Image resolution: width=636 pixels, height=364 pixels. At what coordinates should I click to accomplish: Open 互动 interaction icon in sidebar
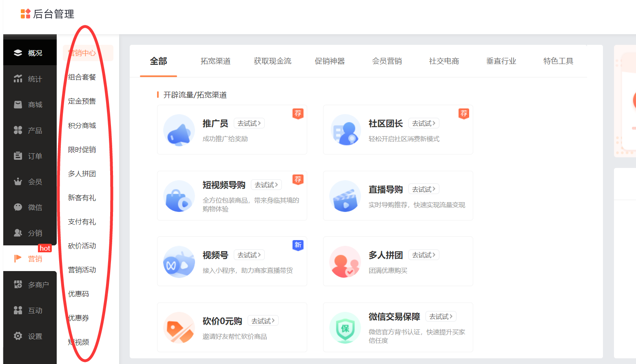pos(18,310)
